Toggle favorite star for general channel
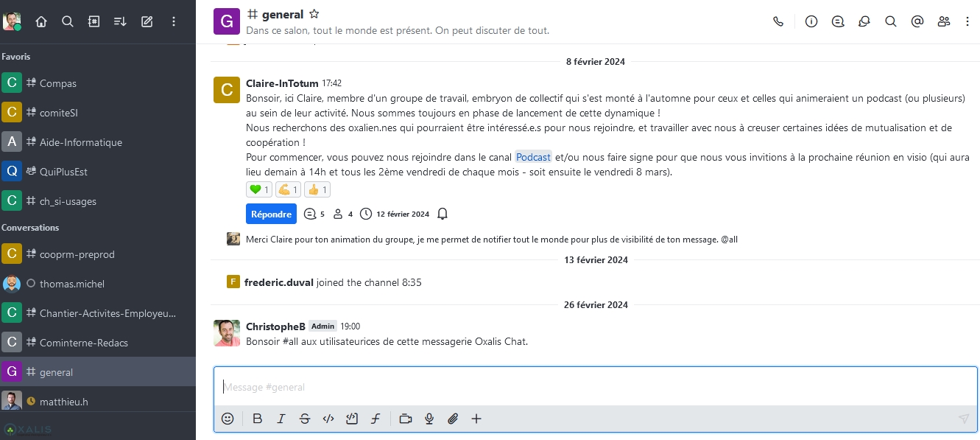Screen dimensions: 980x440 point(314,14)
